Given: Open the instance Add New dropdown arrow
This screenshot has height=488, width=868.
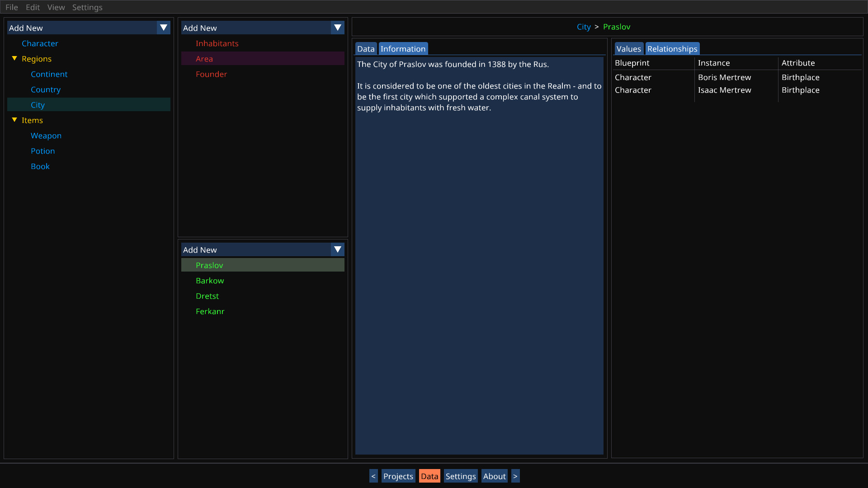Looking at the screenshot, I should coord(337,249).
